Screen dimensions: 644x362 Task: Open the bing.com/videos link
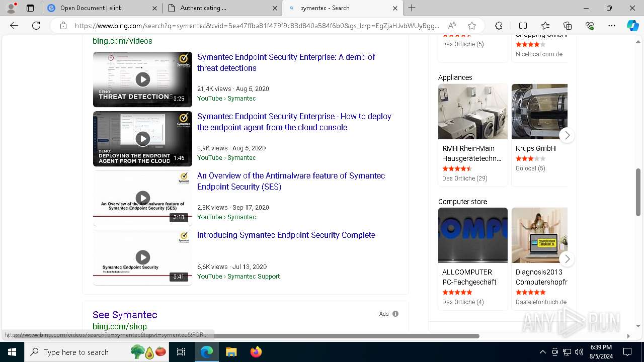(x=122, y=41)
